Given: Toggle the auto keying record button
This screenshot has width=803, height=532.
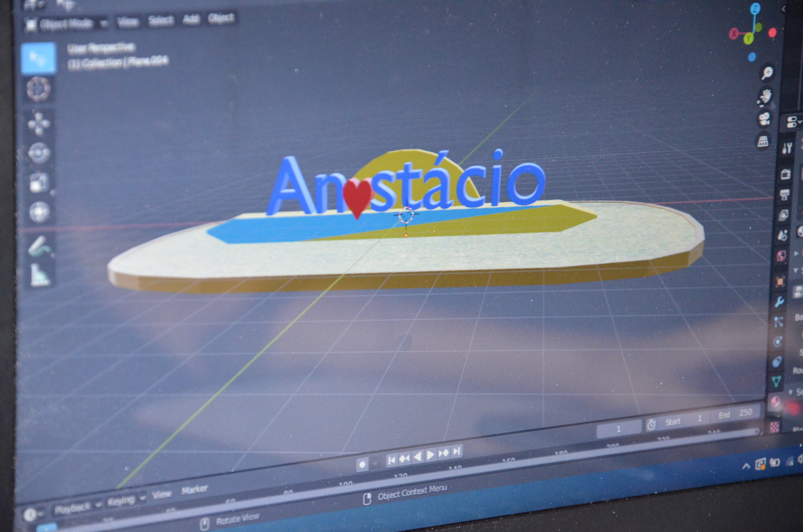Looking at the screenshot, I should point(362,463).
